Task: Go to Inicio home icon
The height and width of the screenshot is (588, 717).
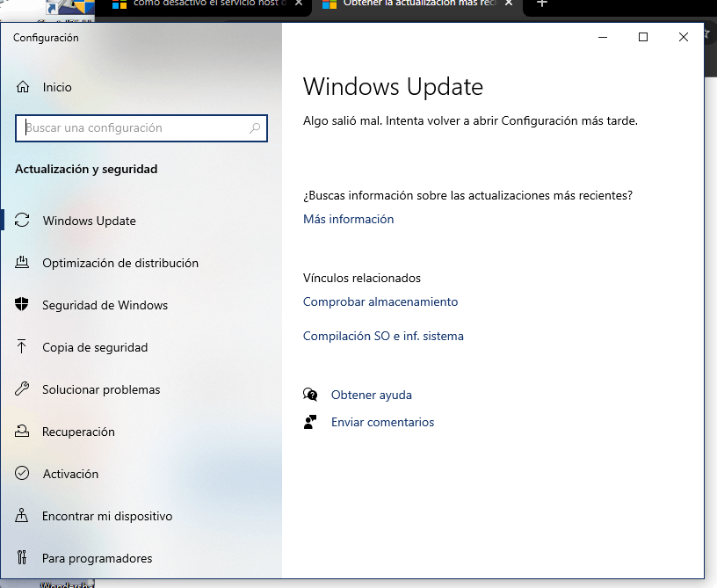Action: [23, 87]
